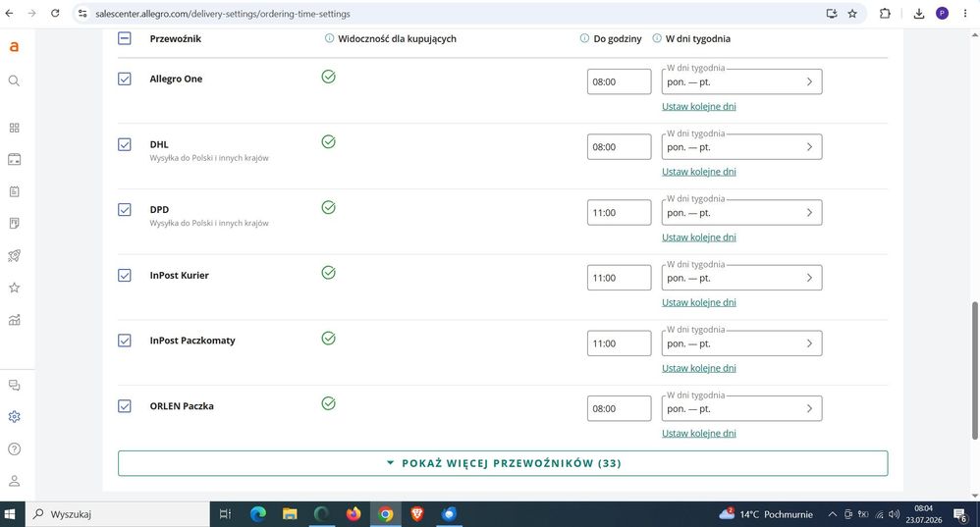Click the 11:00 time field for InPost Kurier

(x=619, y=278)
